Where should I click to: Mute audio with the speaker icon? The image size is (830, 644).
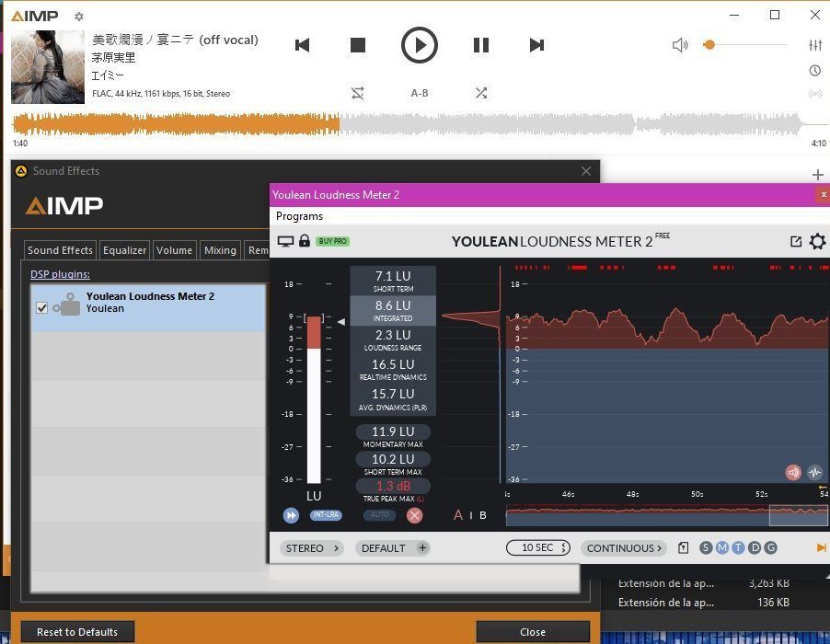point(680,45)
